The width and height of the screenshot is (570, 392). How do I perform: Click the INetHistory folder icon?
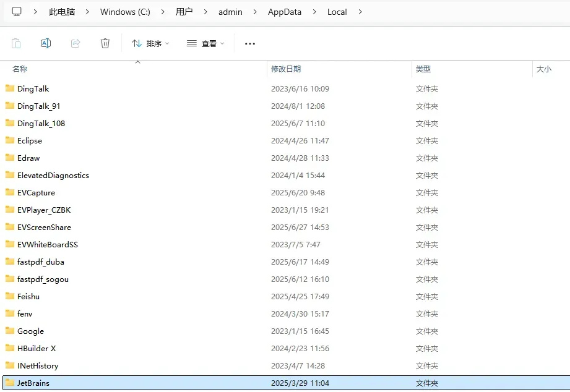(x=10, y=365)
